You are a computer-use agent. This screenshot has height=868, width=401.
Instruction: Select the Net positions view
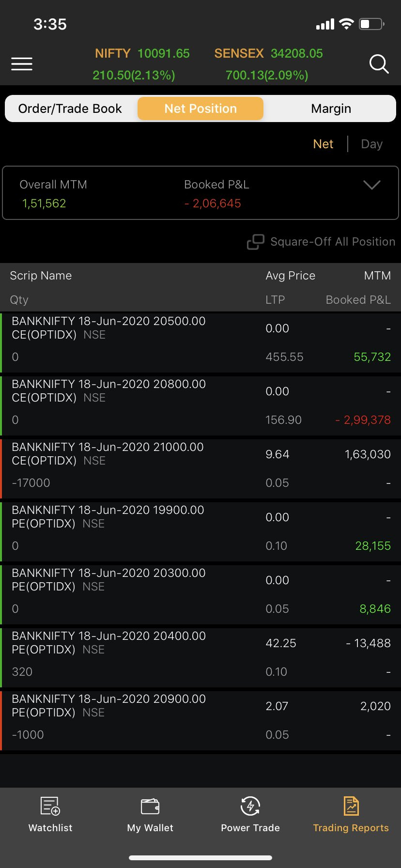(x=323, y=144)
